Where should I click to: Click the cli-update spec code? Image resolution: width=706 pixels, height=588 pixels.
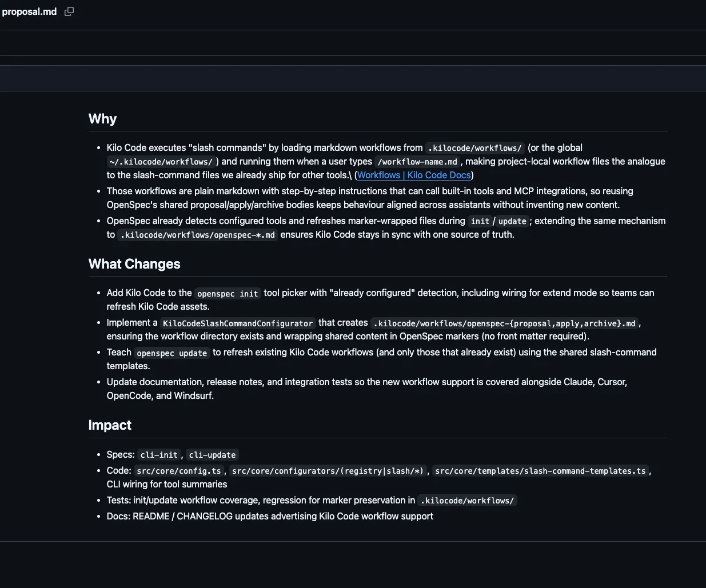(212, 455)
